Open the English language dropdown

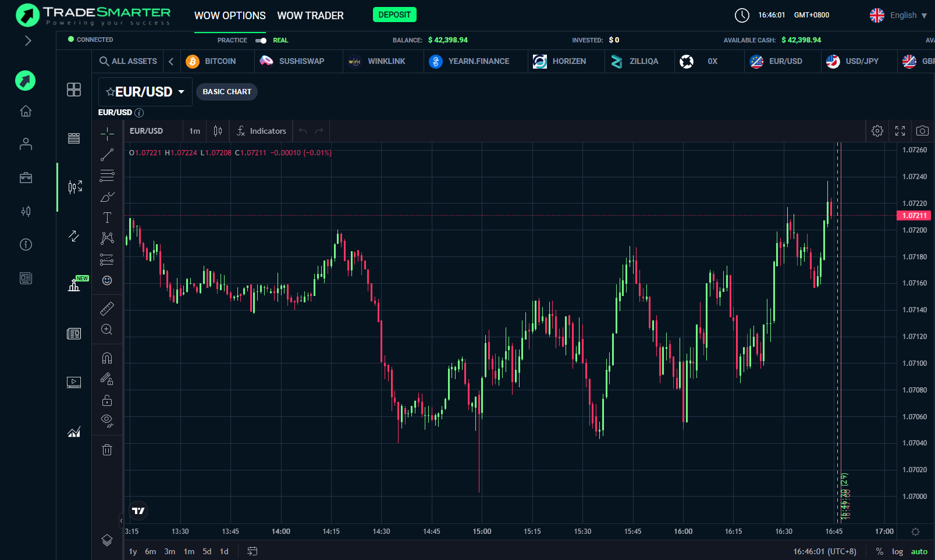pyautogui.click(x=898, y=16)
